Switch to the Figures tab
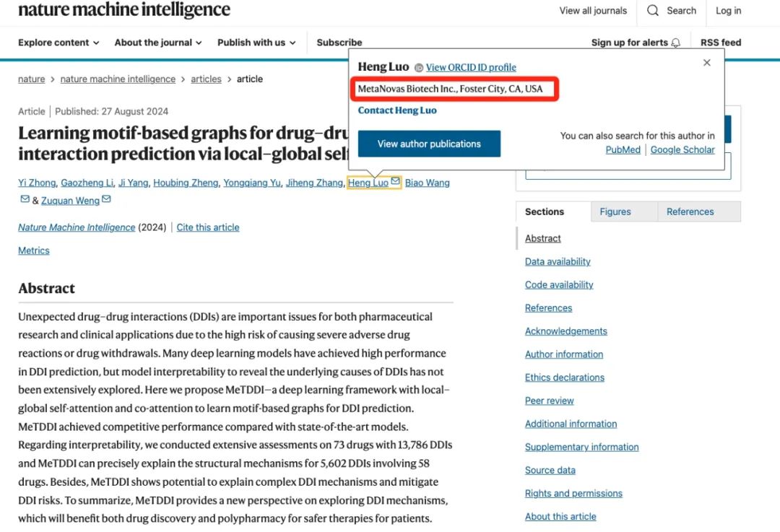The height and width of the screenshot is (532, 780). point(615,212)
